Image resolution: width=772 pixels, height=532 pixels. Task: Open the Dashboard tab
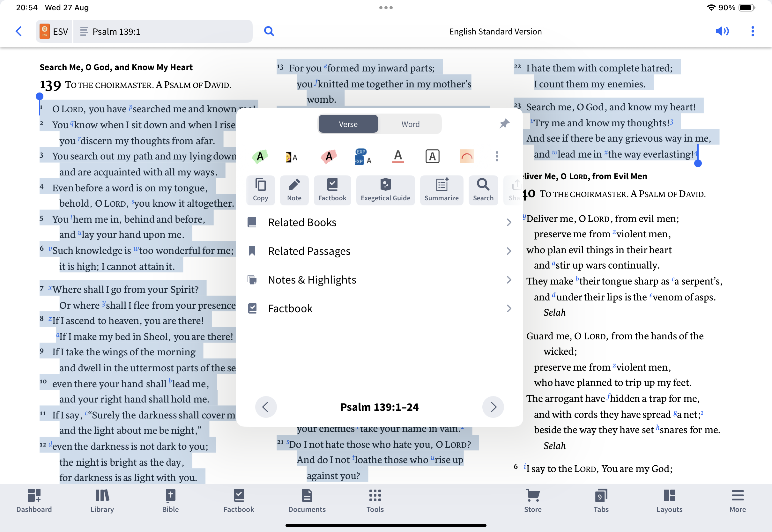coord(34,501)
